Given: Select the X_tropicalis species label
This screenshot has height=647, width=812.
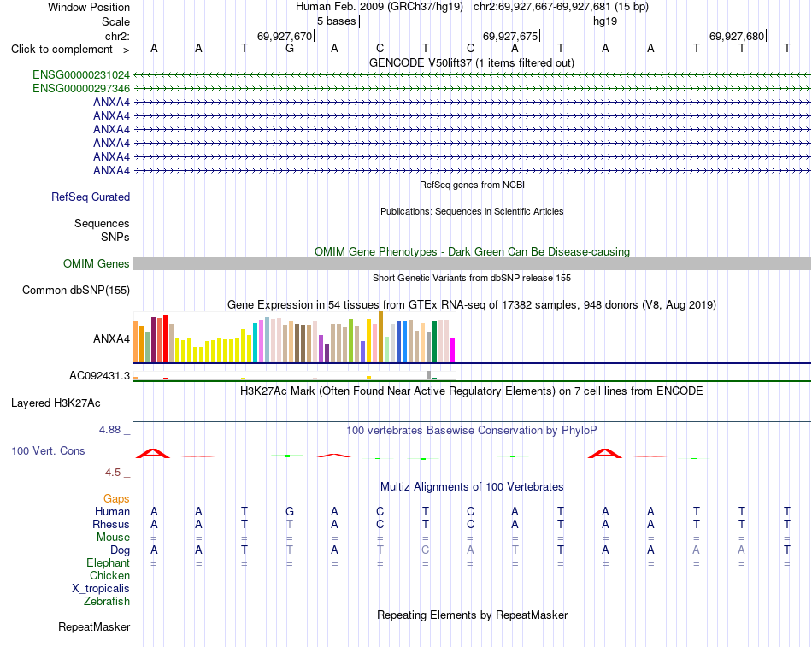Looking at the screenshot, I should tap(101, 589).
